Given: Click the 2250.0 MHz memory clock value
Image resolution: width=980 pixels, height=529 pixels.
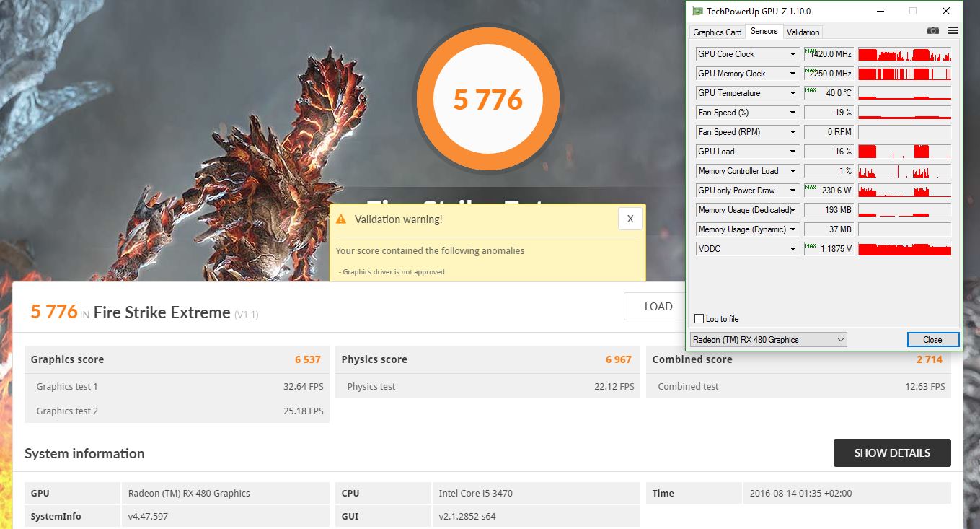Looking at the screenshot, I should click(829, 74).
